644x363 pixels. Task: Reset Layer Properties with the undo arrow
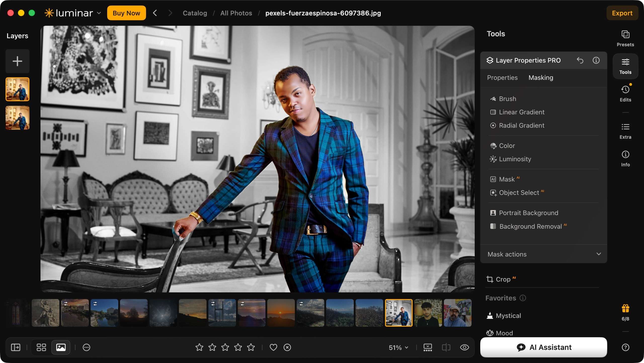click(x=580, y=60)
